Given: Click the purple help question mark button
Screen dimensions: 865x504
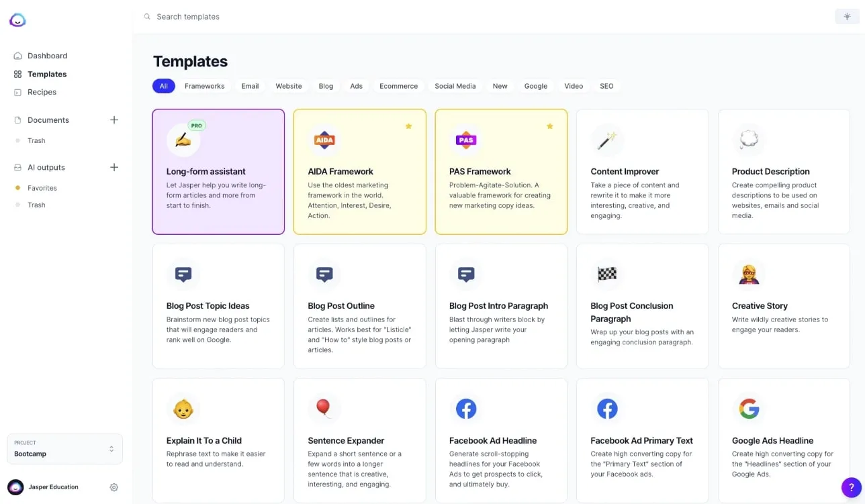Looking at the screenshot, I should (851, 487).
